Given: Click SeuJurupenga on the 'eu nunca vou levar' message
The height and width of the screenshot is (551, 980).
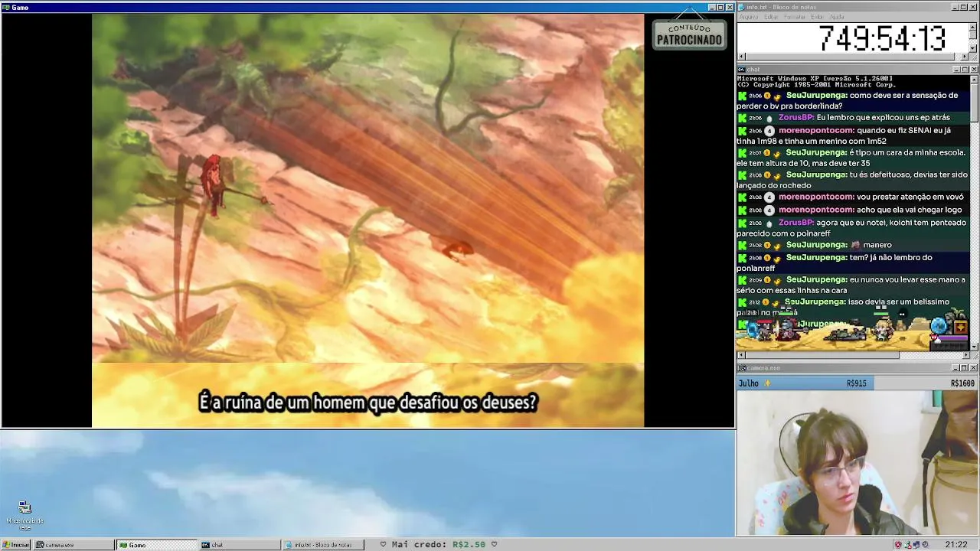Looking at the screenshot, I should (816, 280).
